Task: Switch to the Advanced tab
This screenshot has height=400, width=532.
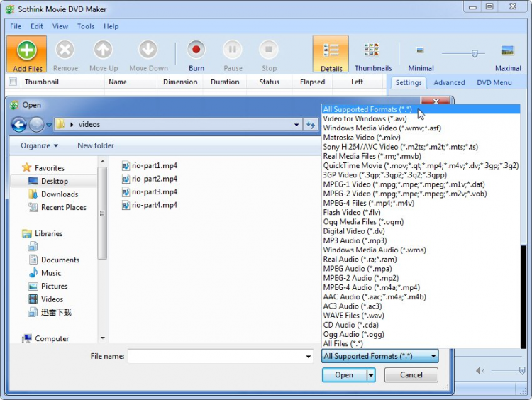Action: (449, 83)
